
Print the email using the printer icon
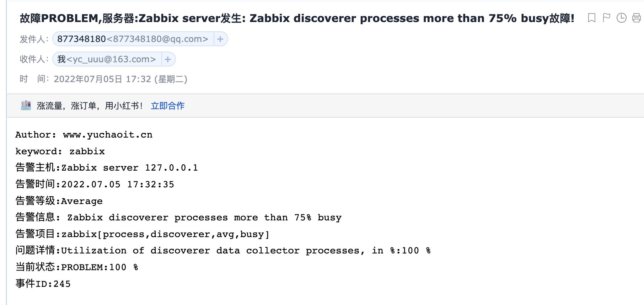(x=637, y=18)
